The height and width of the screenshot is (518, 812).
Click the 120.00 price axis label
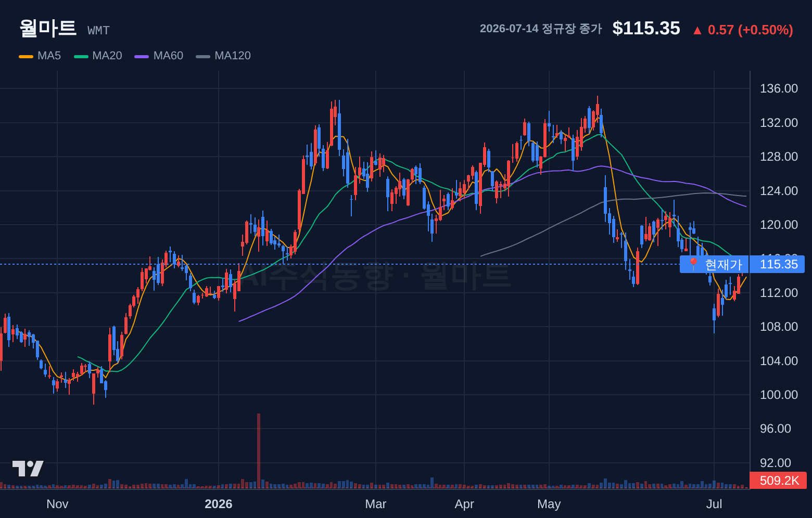[779, 225]
